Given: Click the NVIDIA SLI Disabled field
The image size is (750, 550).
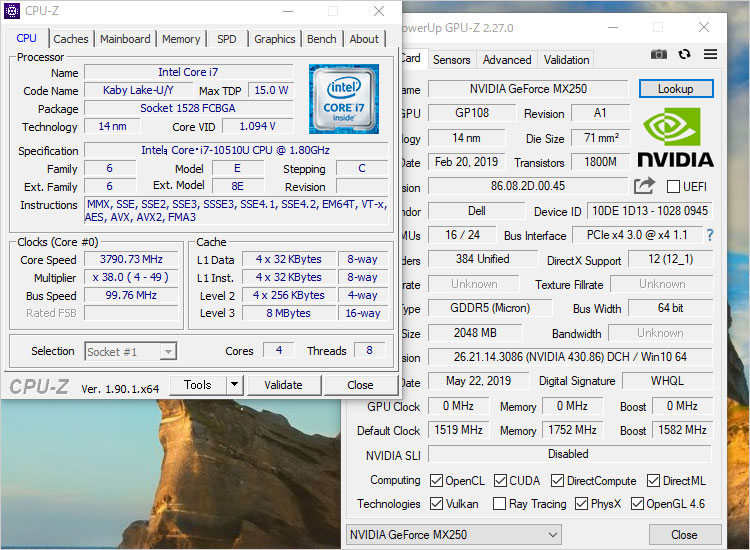Looking at the screenshot, I should point(570,454).
